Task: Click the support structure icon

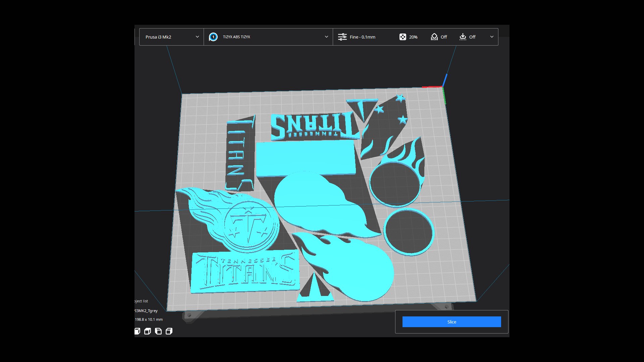Action: [x=434, y=37]
